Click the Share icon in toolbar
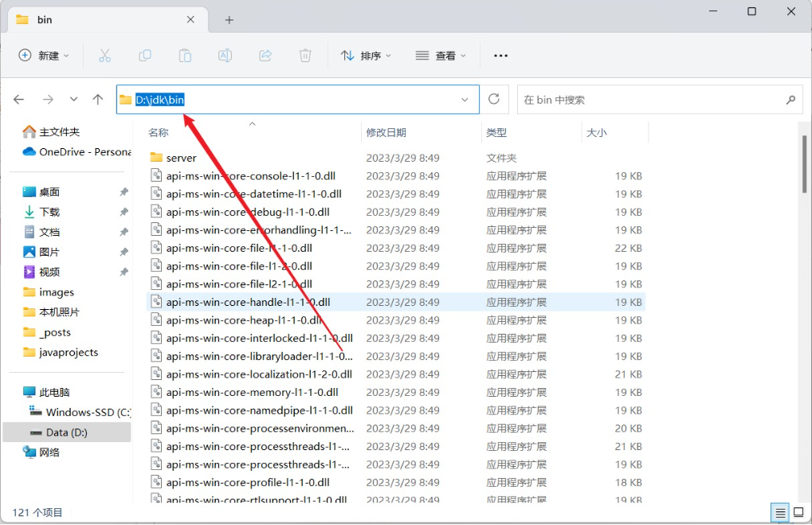The width and height of the screenshot is (812, 525). (x=265, y=56)
